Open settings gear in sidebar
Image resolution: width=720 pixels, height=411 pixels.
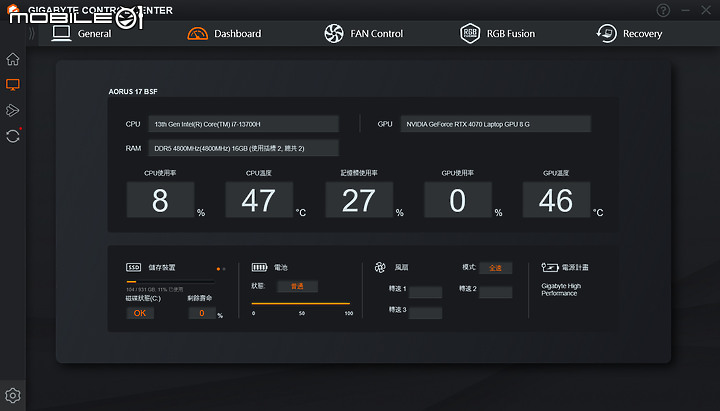13,395
